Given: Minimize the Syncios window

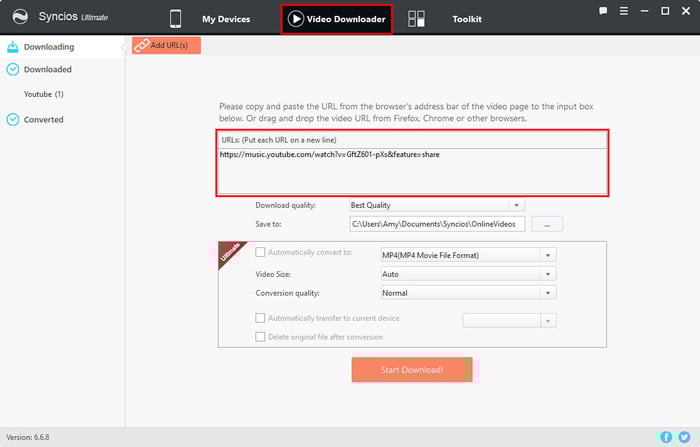Looking at the screenshot, I should click(644, 11).
